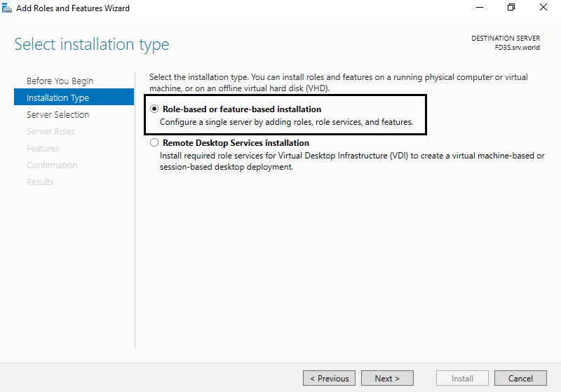The image size is (561, 392).
Task: Proceed with the Next button
Action: click(387, 378)
